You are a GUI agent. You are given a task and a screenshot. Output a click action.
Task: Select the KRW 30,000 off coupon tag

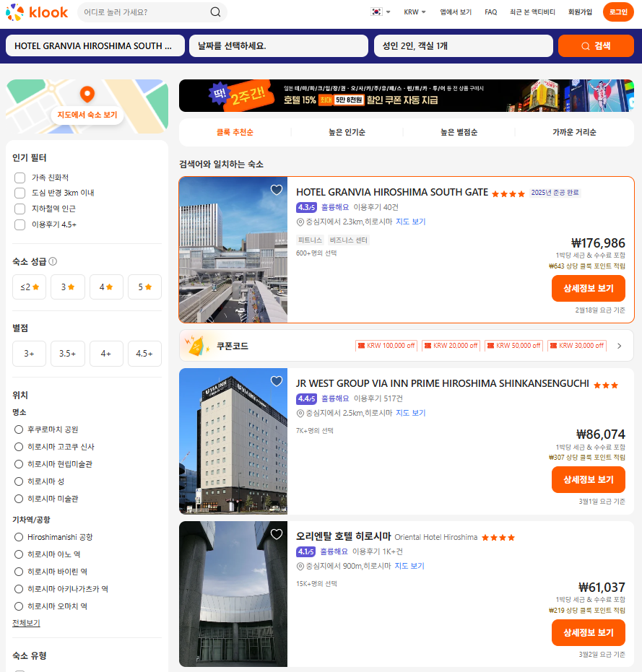pyautogui.click(x=577, y=346)
